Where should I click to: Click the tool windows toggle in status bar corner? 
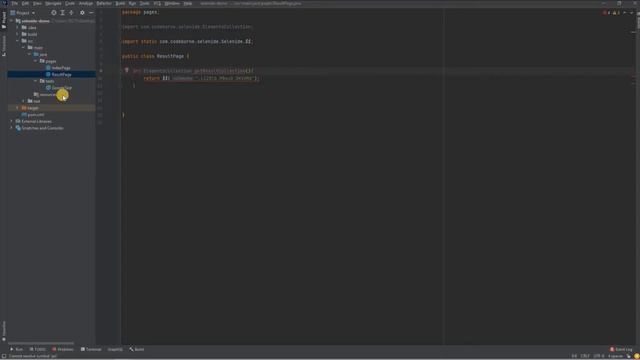[x=4, y=356]
